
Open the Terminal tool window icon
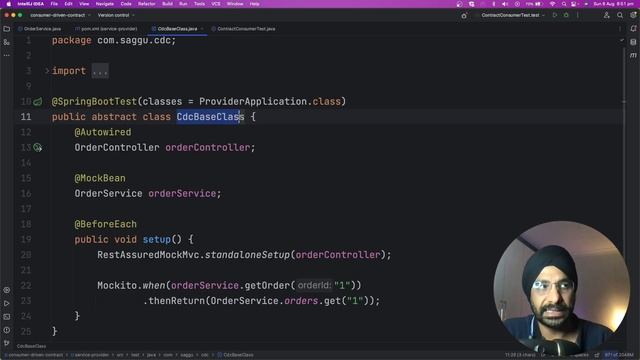click(7, 317)
